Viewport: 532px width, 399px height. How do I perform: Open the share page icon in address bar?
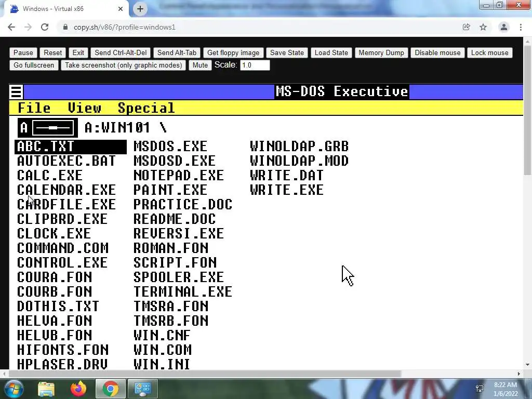467,27
